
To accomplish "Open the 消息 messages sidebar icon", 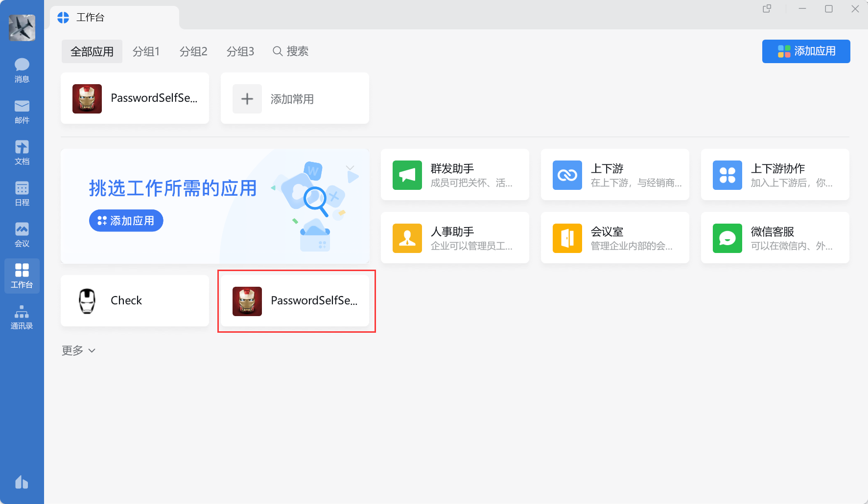I will point(22,70).
